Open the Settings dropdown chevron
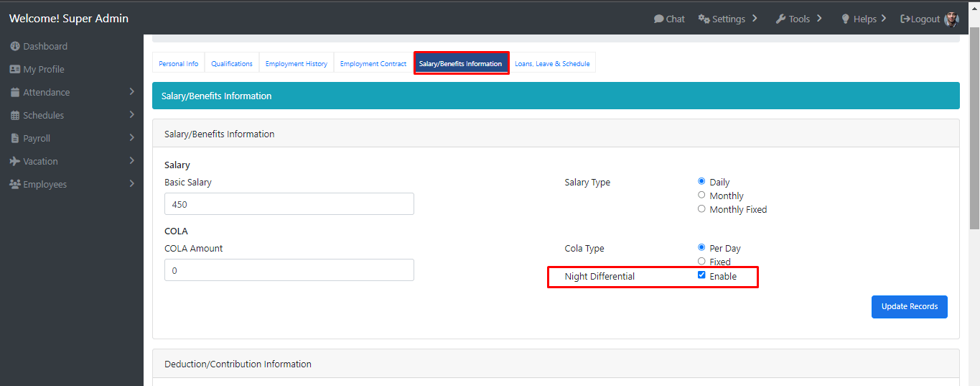The image size is (980, 386). [755, 19]
